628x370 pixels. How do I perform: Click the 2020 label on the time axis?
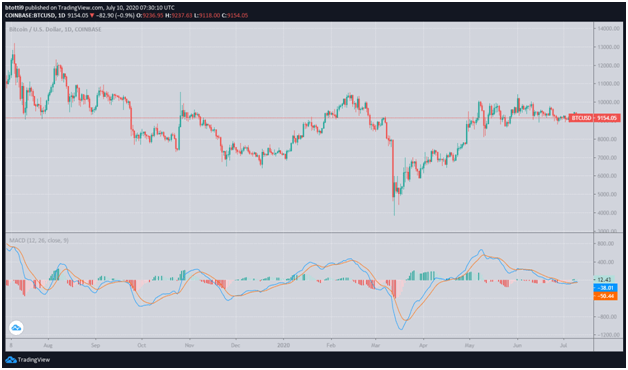[x=283, y=344]
